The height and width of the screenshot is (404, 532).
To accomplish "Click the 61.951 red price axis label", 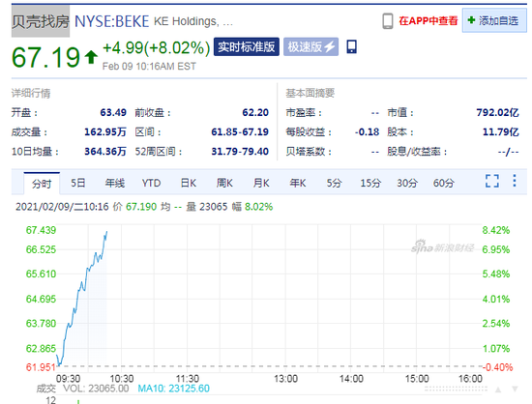I will (x=41, y=367).
